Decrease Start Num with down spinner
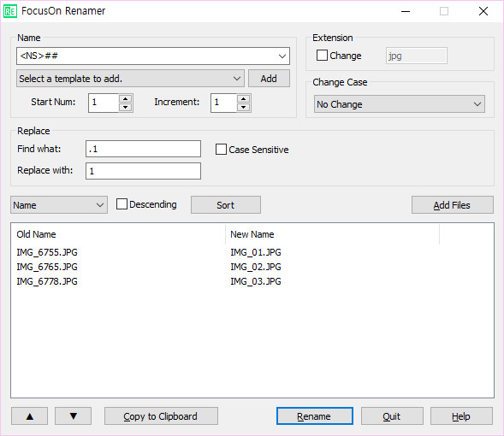Screen dimensions: 504x436 (125, 107)
